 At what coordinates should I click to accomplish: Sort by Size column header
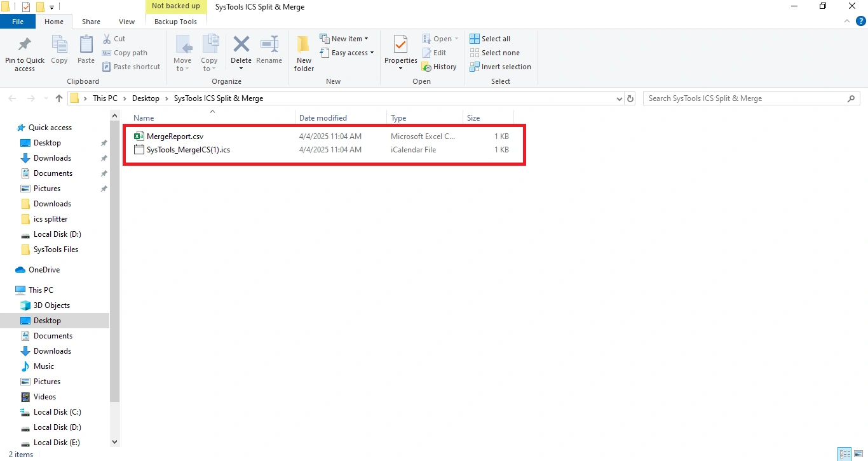point(473,118)
